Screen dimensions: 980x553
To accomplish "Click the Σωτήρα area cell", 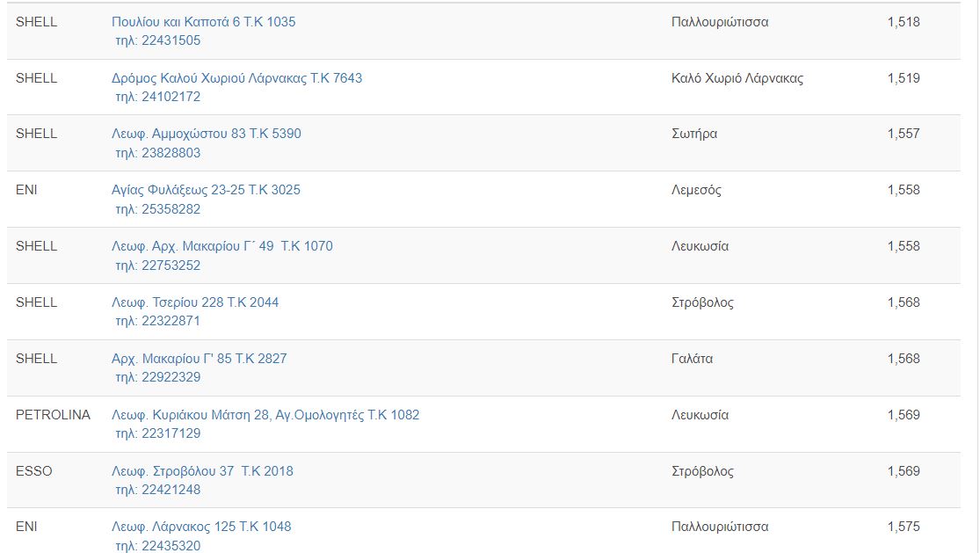I will (693, 134).
